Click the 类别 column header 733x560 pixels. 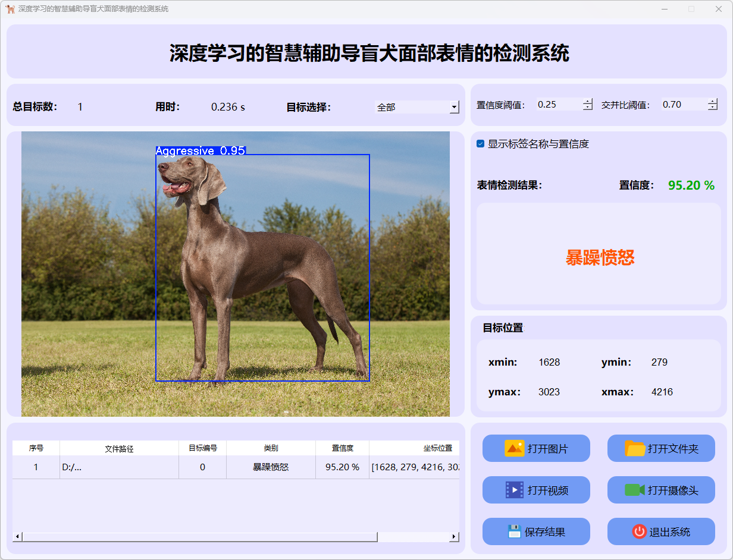pos(271,448)
